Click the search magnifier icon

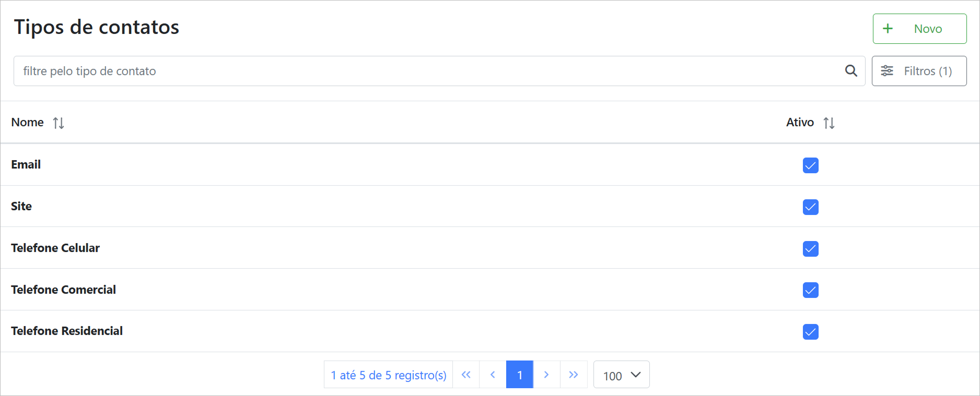(851, 71)
